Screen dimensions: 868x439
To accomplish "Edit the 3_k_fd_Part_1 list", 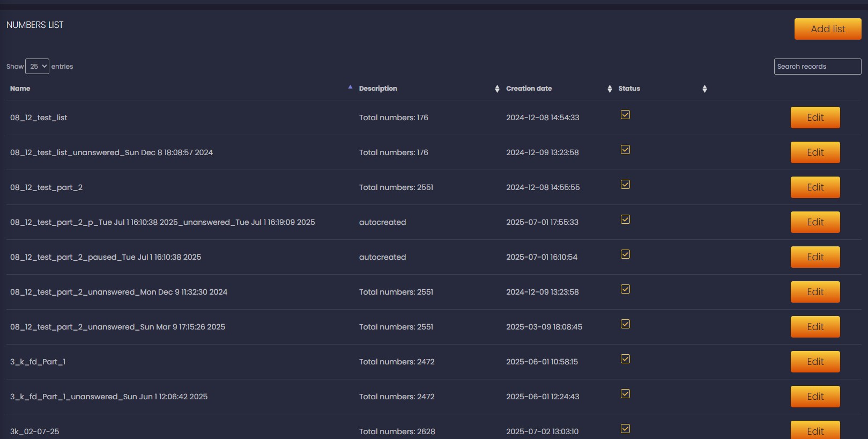I will pos(815,362).
